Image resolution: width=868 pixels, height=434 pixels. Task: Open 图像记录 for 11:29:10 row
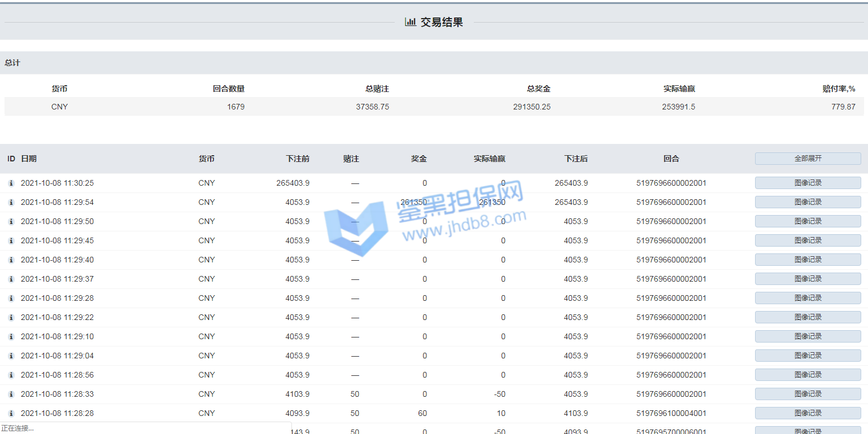point(808,336)
